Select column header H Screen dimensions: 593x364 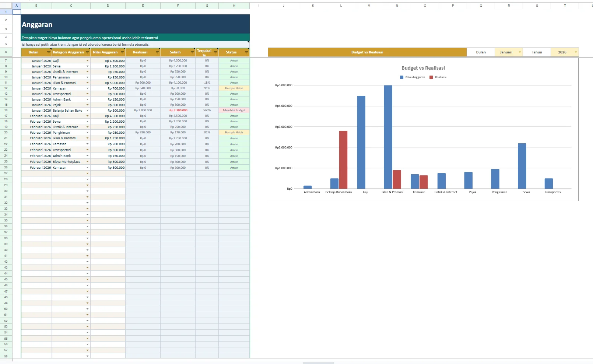(x=234, y=6)
